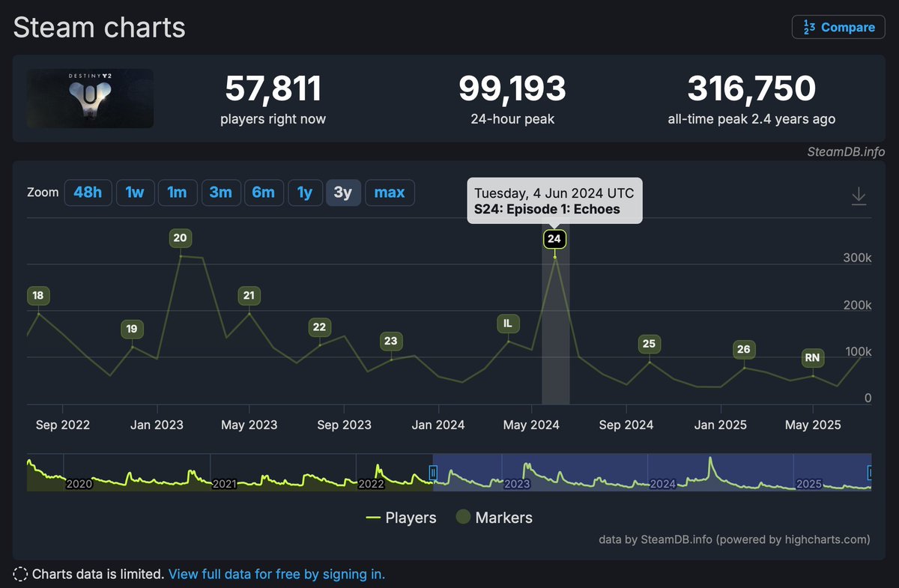
Task: Grab the left navigator range handle
Action: tap(432, 472)
